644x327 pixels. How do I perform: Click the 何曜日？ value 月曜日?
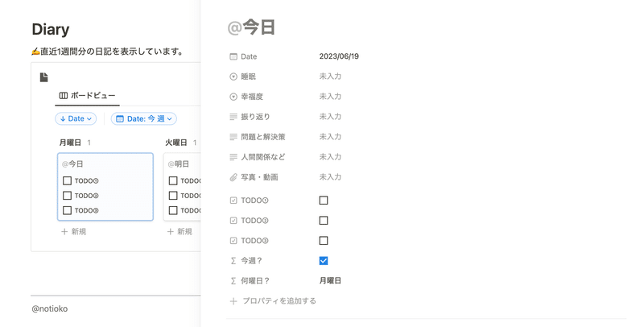click(x=330, y=281)
